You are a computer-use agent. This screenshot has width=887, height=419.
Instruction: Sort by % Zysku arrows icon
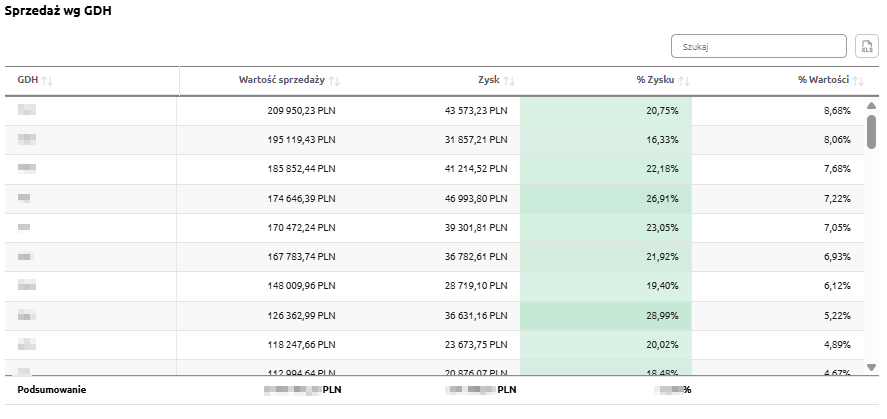tap(685, 80)
